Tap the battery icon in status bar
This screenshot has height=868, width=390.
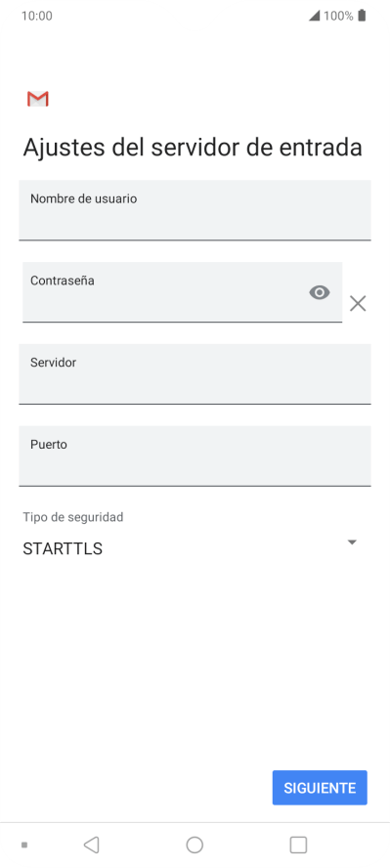pos(362,16)
